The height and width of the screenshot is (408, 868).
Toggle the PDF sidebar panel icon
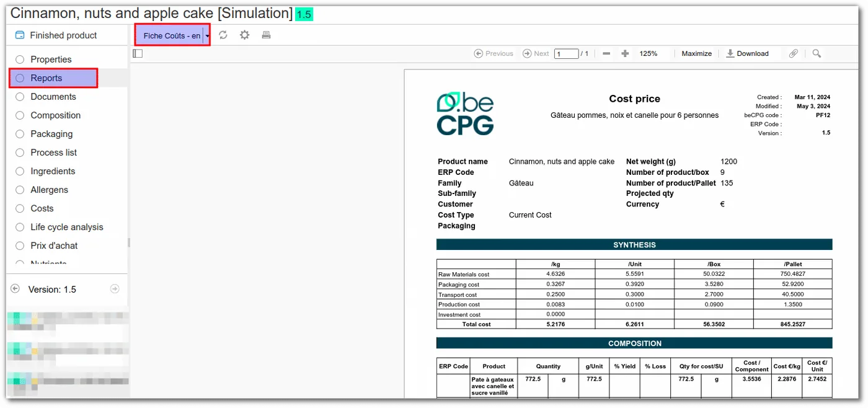coord(138,53)
